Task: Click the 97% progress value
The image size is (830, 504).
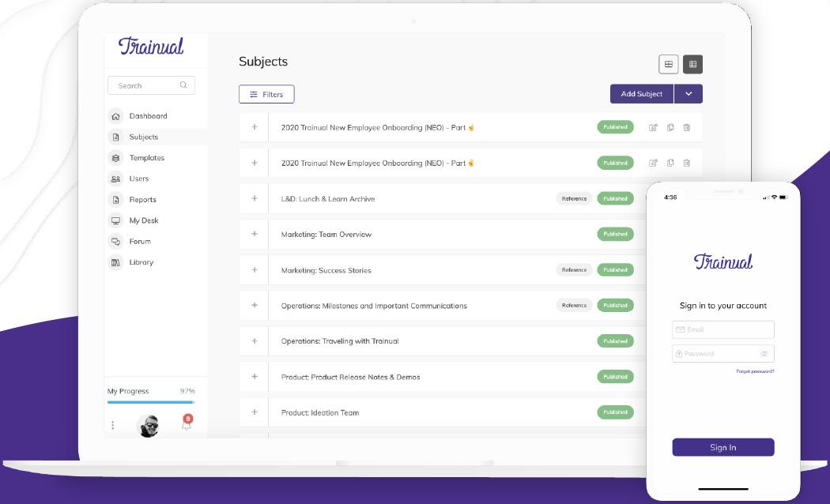Action: coord(187,391)
